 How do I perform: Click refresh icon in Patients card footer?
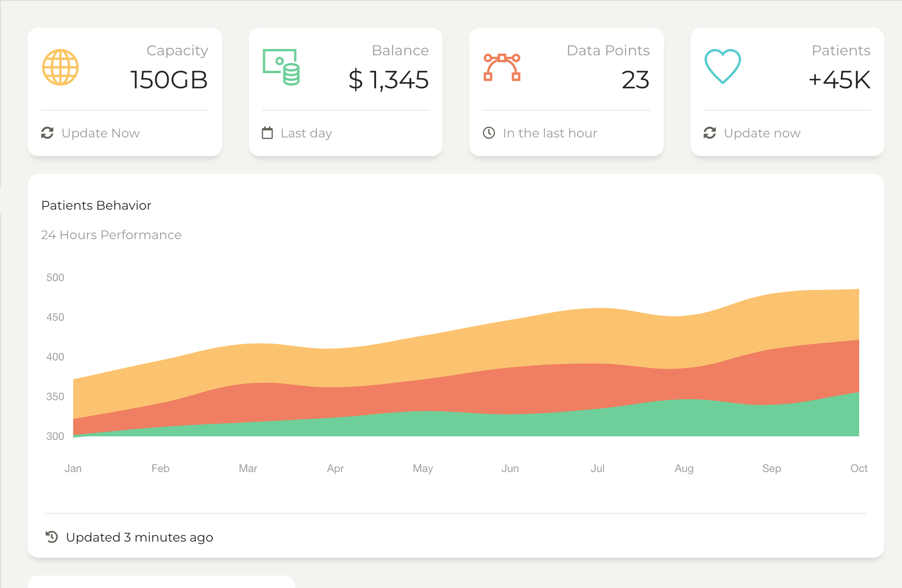pos(710,133)
